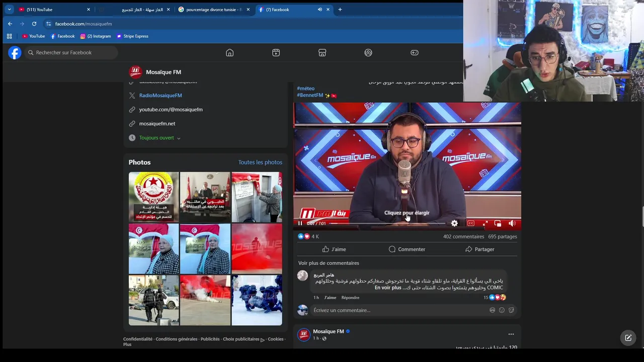
Task: Click the #BennetFM hashtag
Action: pyautogui.click(x=310, y=95)
